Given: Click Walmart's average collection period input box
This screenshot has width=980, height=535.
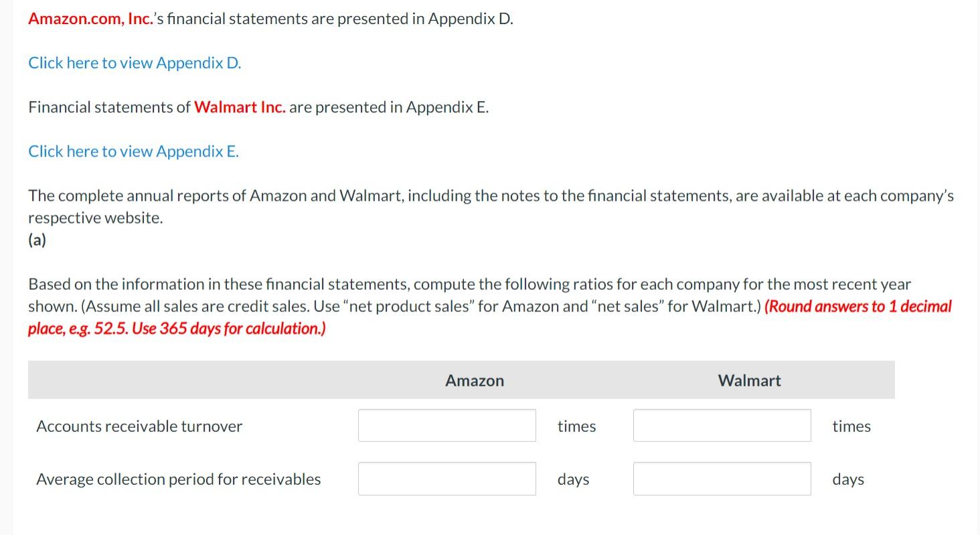Looking at the screenshot, I should coord(721,478).
